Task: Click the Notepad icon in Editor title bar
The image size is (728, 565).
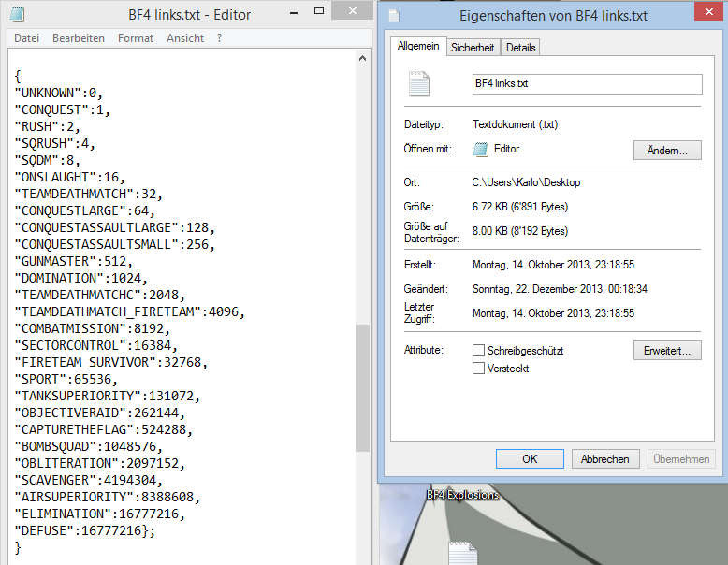Action: [18, 14]
